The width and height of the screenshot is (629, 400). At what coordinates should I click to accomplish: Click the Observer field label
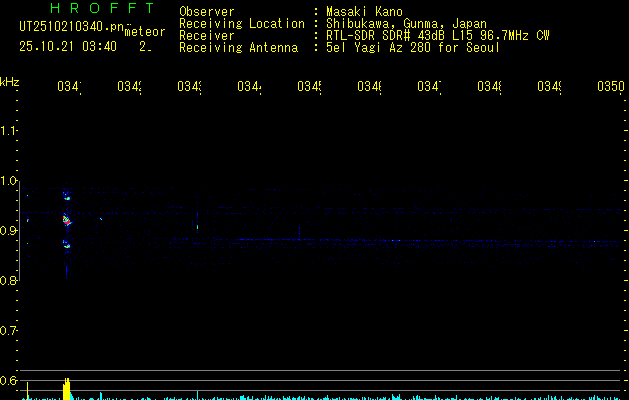click(206, 12)
